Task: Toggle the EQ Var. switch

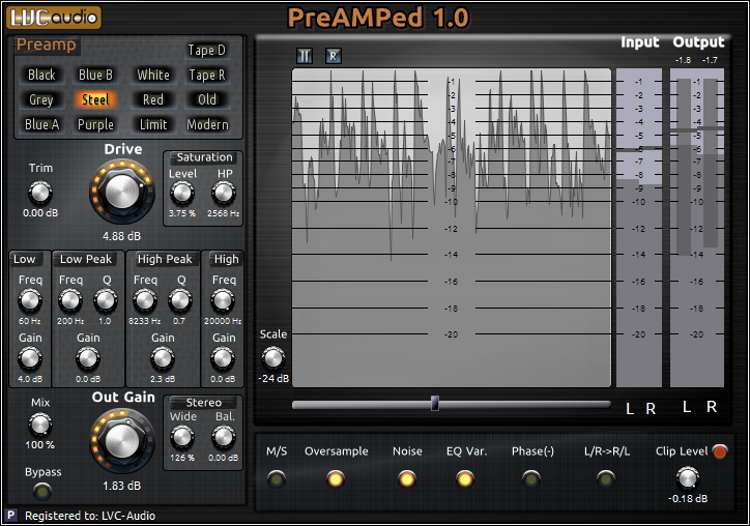Action: (x=464, y=479)
